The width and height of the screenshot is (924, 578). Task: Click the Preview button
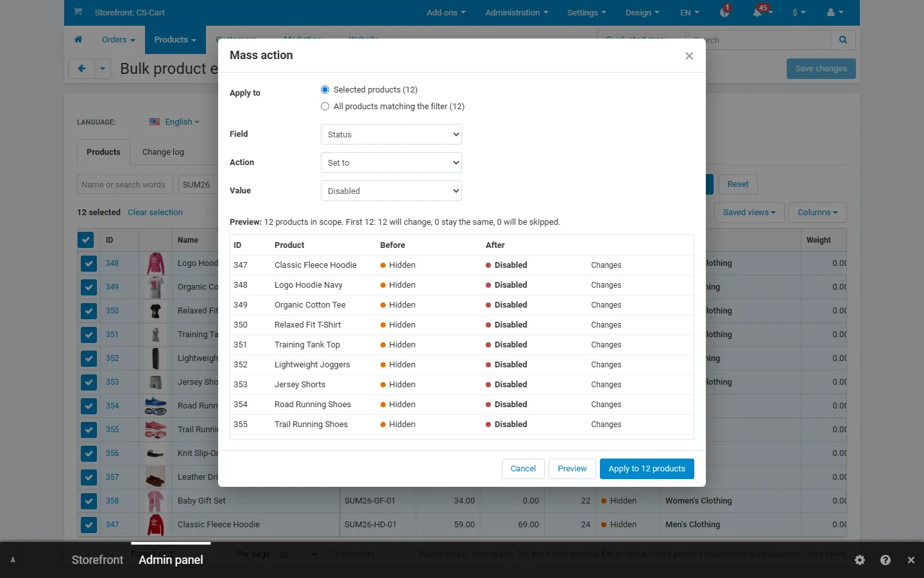coord(572,469)
